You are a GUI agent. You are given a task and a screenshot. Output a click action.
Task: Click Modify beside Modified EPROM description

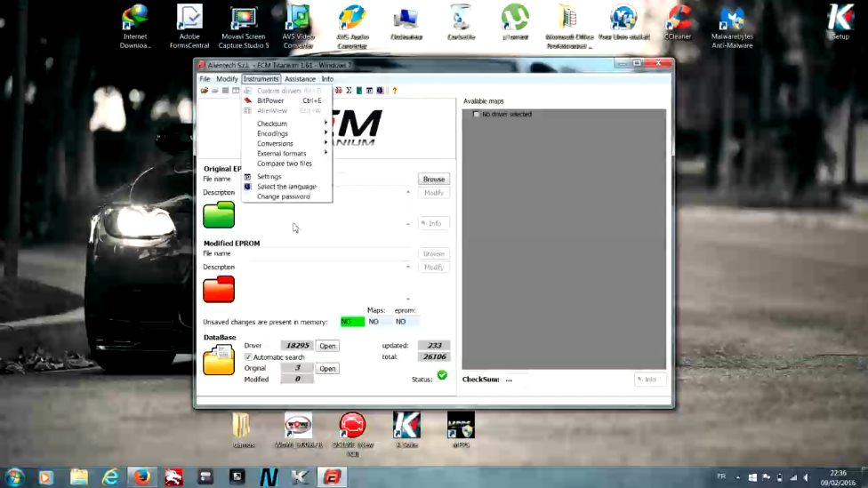tap(433, 268)
